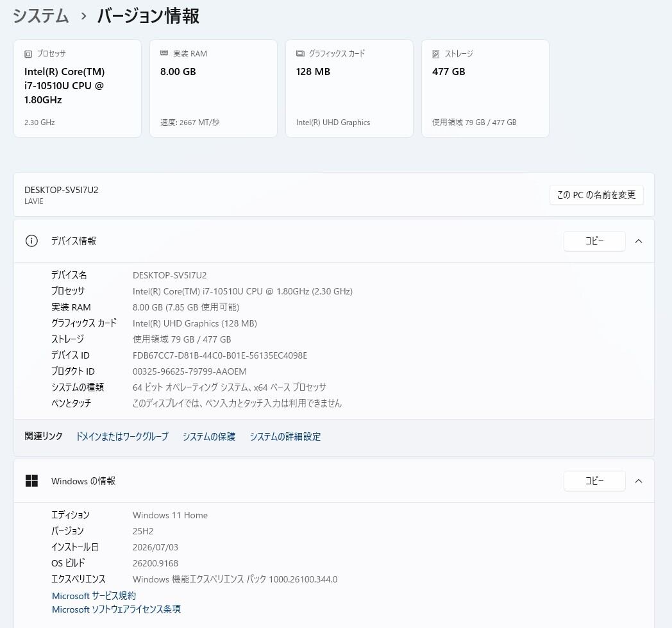Select the ストレージ 477 GB card
Image resolution: width=672 pixels, height=628 pixels.
coord(485,89)
